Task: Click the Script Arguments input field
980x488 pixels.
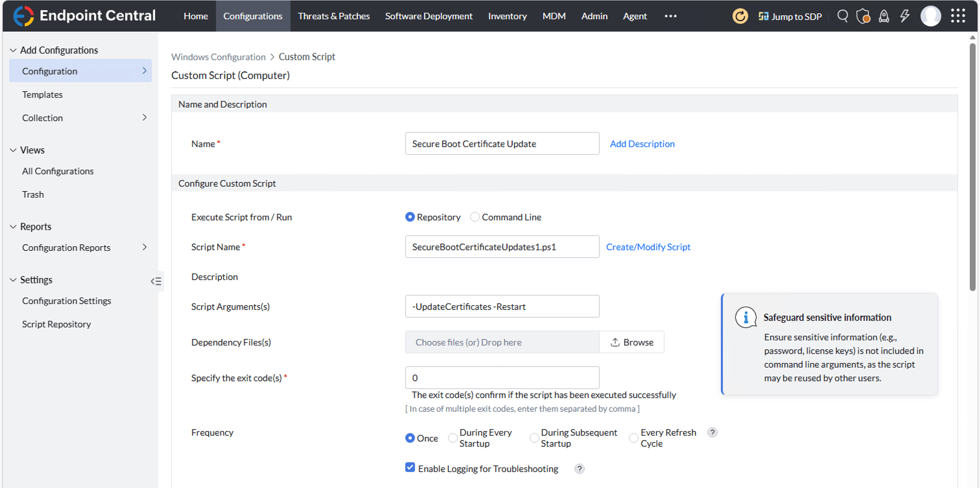Action: tap(502, 306)
